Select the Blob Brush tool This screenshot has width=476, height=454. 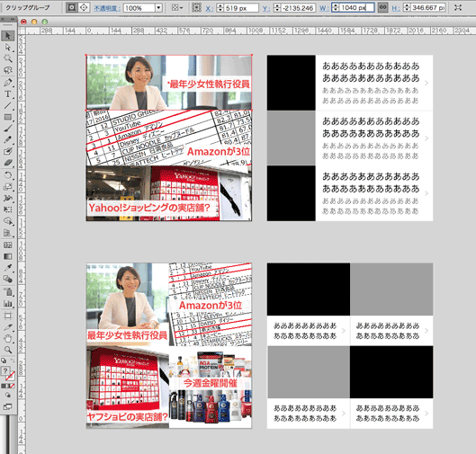[8, 151]
